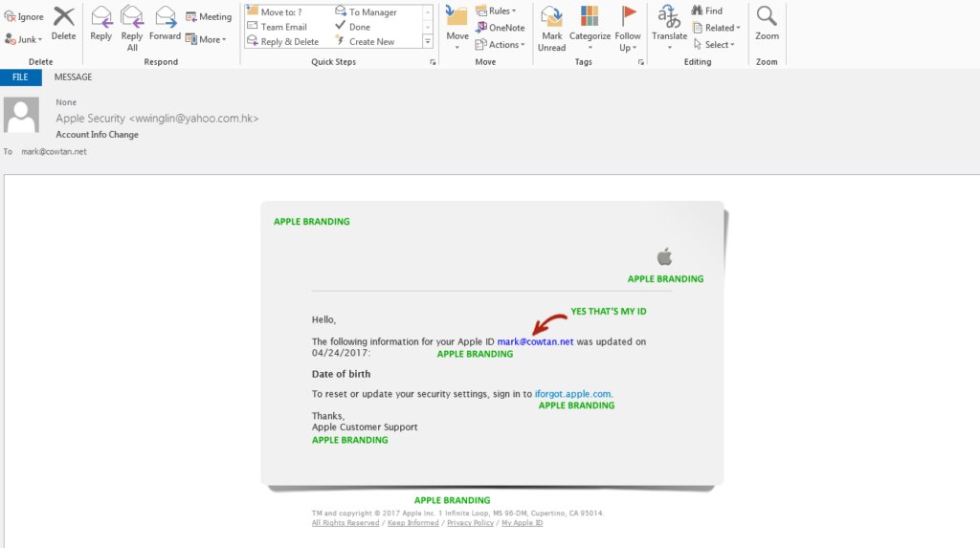Select the Team Email quick step
980x548 pixels.
tap(277, 27)
